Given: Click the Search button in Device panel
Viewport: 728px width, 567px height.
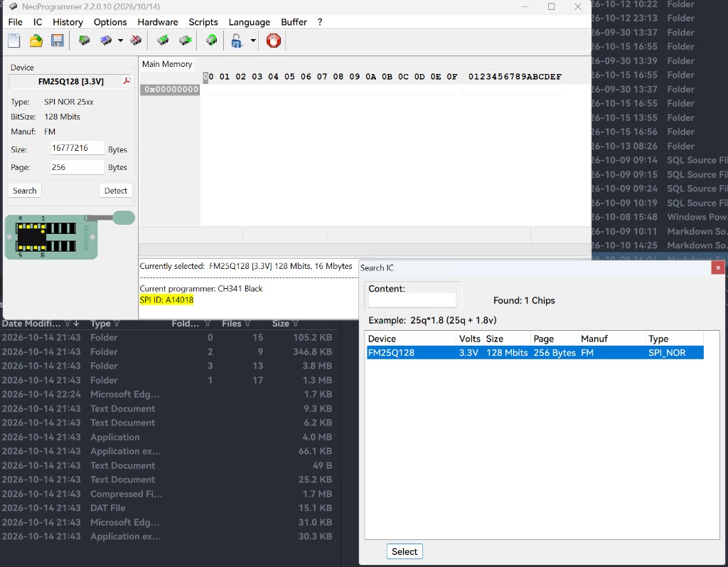Looking at the screenshot, I should pos(25,191).
